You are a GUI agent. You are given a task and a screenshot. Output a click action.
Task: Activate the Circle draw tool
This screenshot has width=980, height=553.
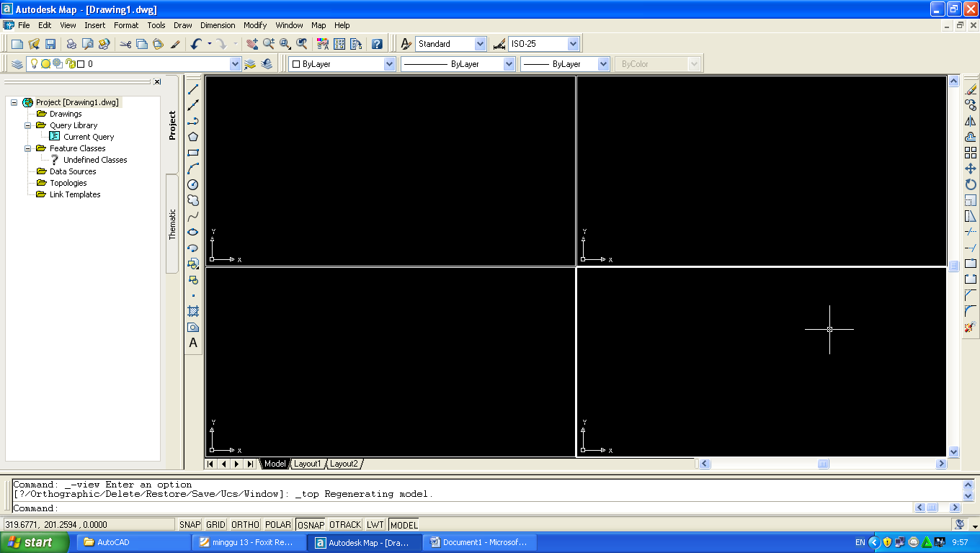(193, 184)
